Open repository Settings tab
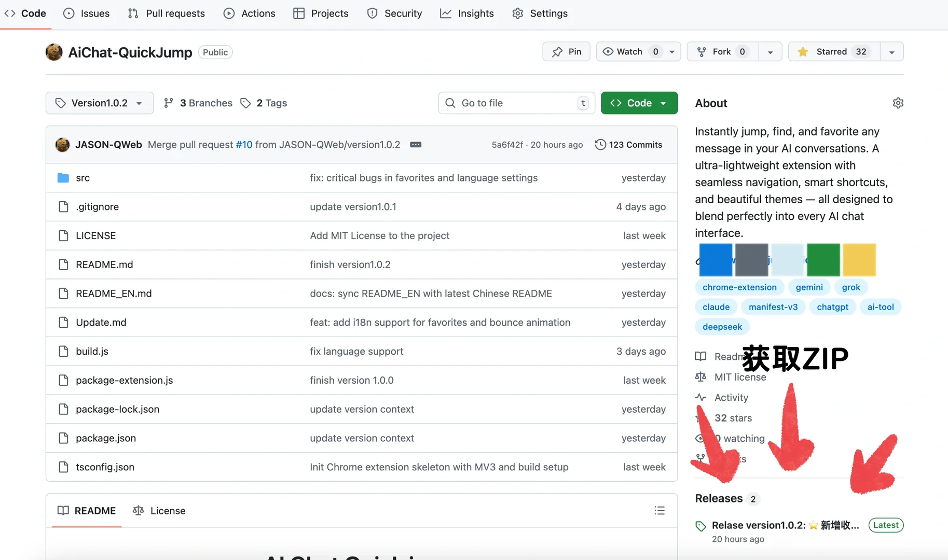 click(x=540, y=13)
